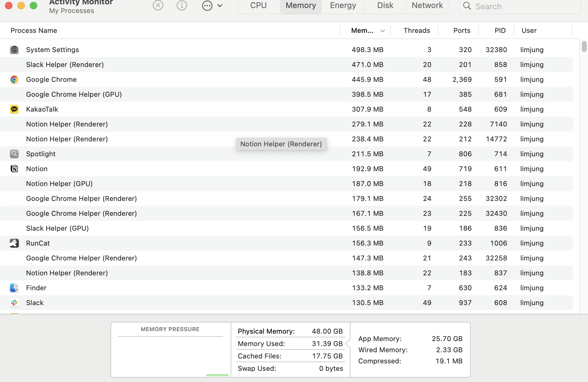Click the 2,369 ports value
This screenshot has height=382, width=588.
pos(462,79)
